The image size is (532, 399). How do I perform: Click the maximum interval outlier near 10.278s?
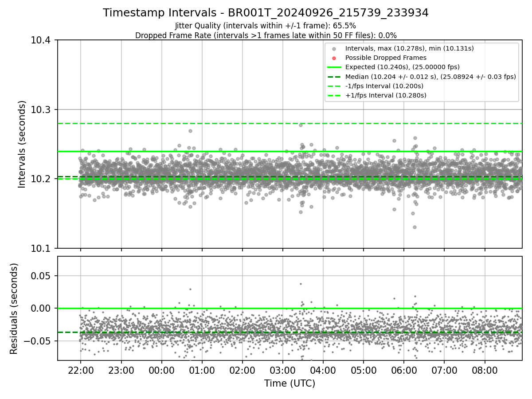(300, 125)
